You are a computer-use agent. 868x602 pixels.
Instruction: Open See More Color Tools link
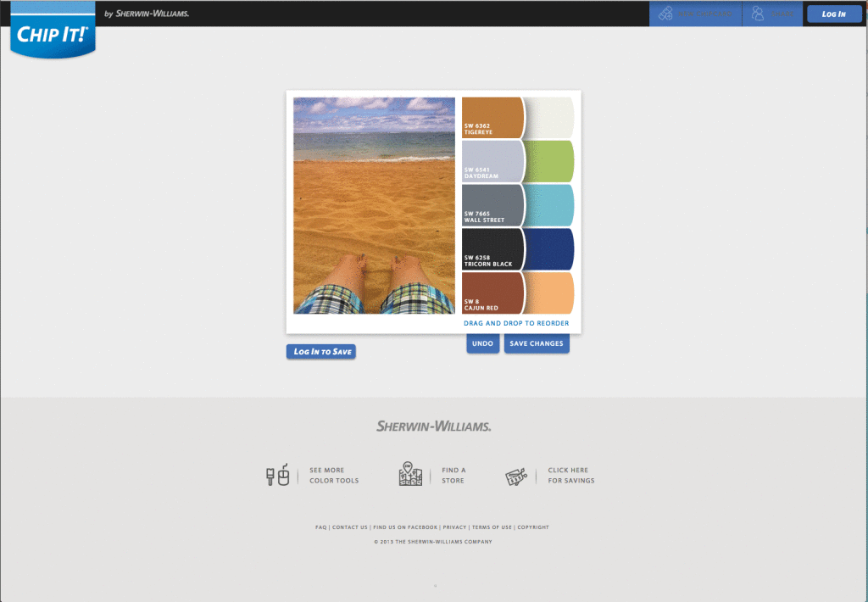click(334, 475)
